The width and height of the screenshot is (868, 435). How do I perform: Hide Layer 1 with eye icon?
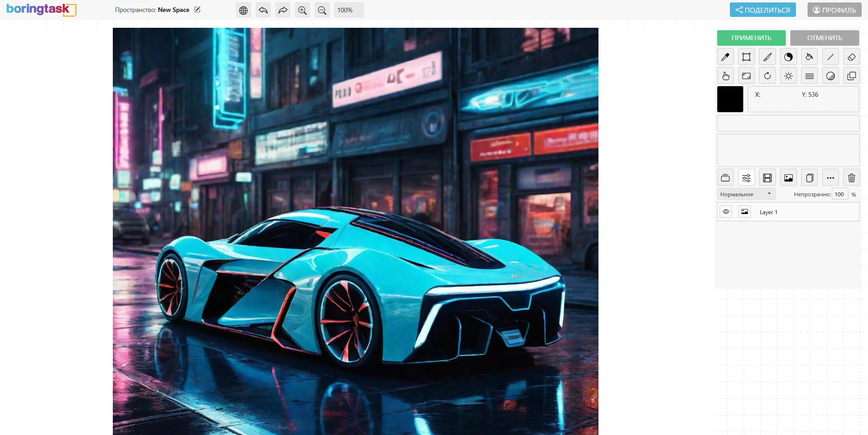tap(726, 212)
